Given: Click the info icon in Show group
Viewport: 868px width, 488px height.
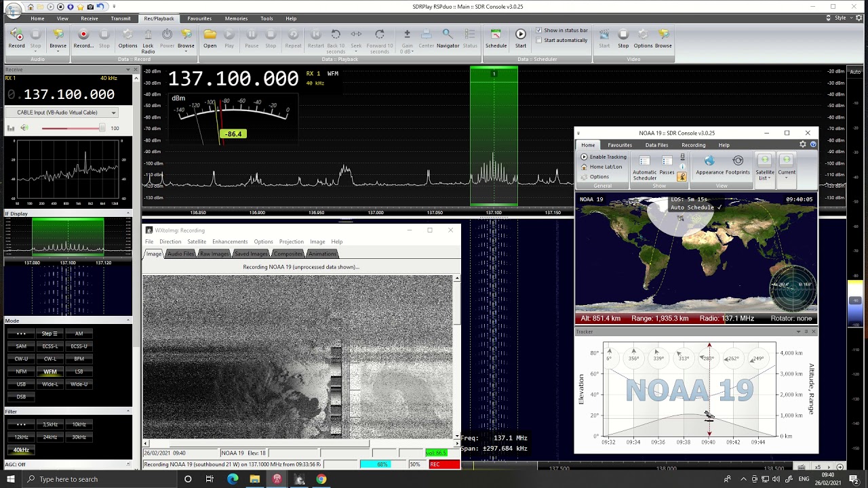Looking at the screenshot, I should pyautogui.click(x=682, y=167).
